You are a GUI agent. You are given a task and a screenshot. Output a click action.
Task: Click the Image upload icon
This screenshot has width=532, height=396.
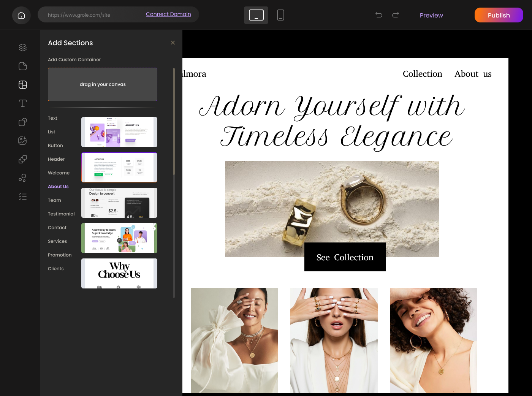pyautogui.click(x=22, y=140)
